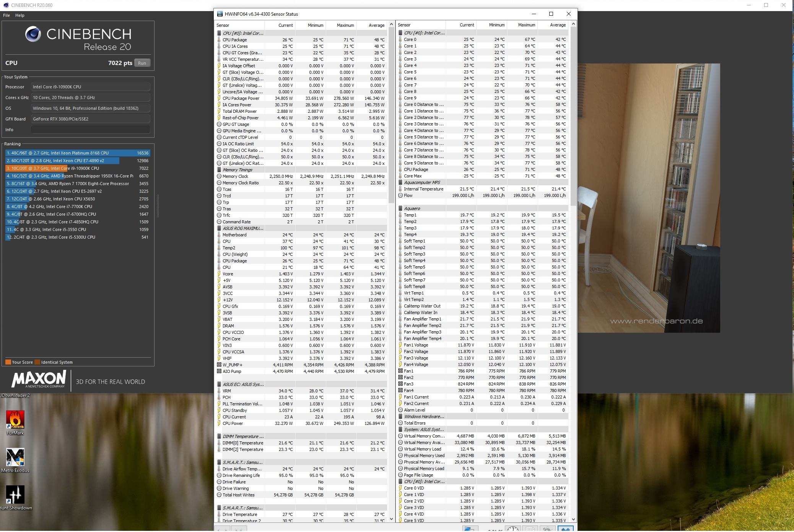
Task: Click the Info input field in Cinebench
Action: pos(91,130)
